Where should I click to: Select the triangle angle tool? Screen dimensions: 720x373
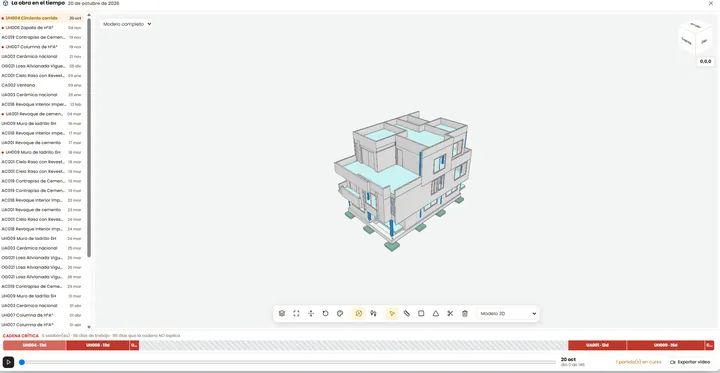click(x=436, y=313)
